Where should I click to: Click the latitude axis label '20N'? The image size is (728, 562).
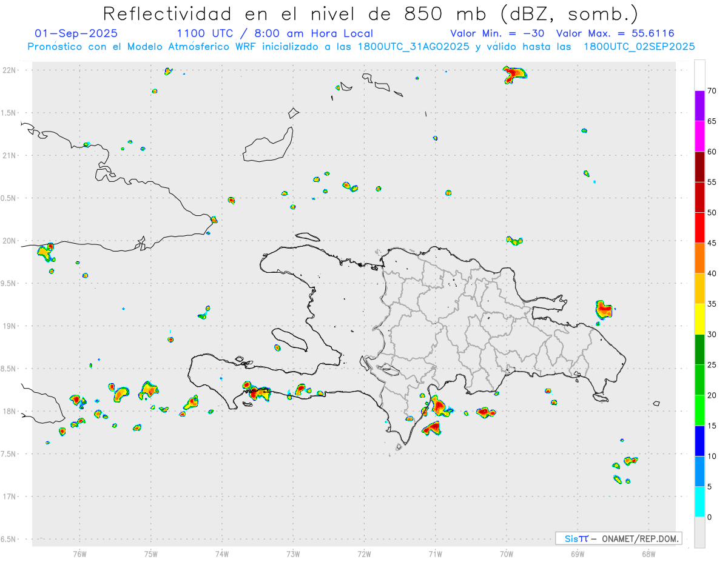click(x=10, y=241)
